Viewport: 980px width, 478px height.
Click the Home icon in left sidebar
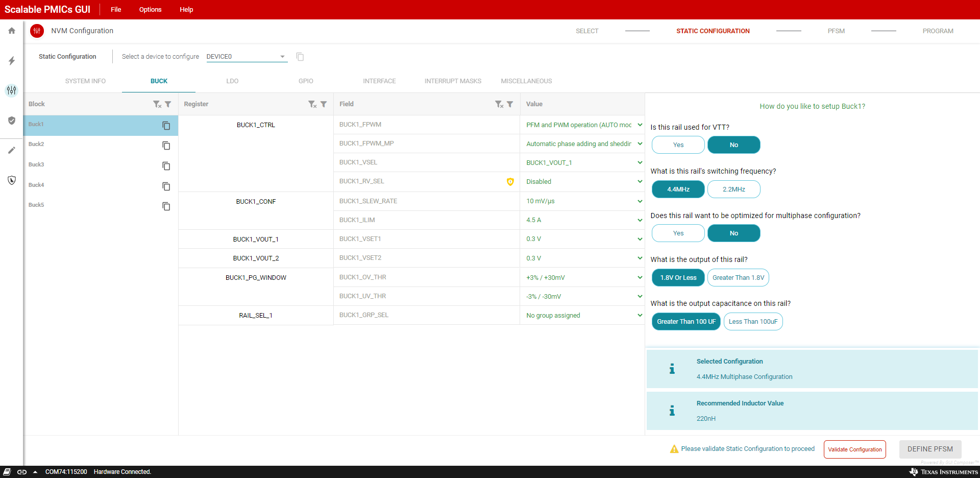(12, 31)
